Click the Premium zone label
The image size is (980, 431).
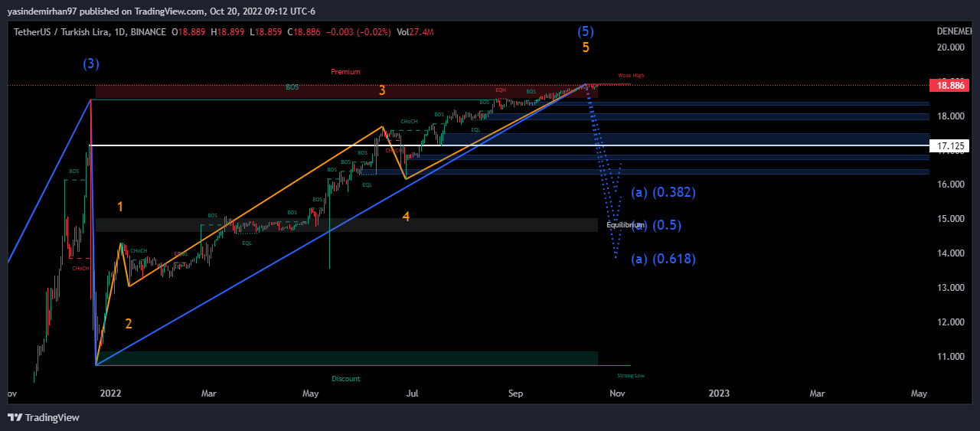click(345, 72)
